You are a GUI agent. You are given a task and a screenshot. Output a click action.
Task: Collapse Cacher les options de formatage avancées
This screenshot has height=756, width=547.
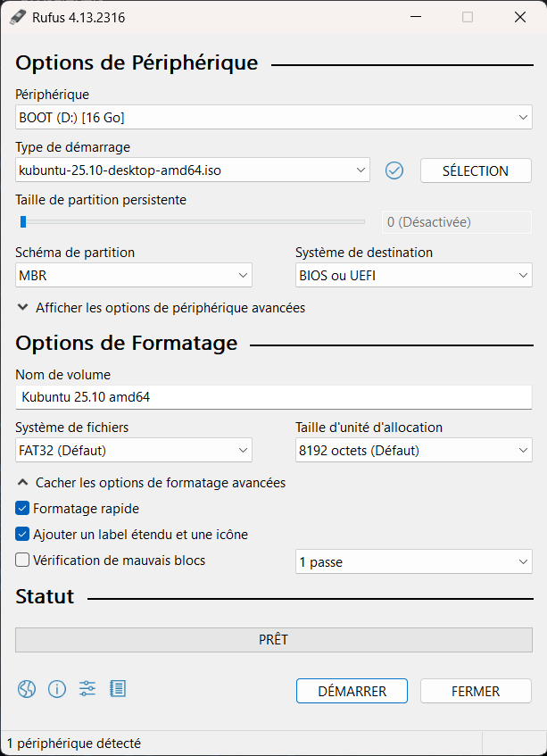pos(151,483)
